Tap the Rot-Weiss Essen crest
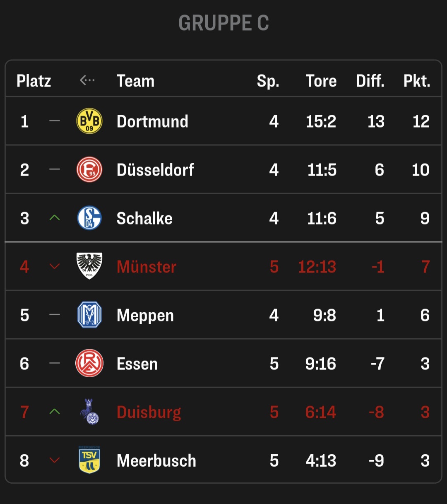The image size is (447, 504). point(89,363)
